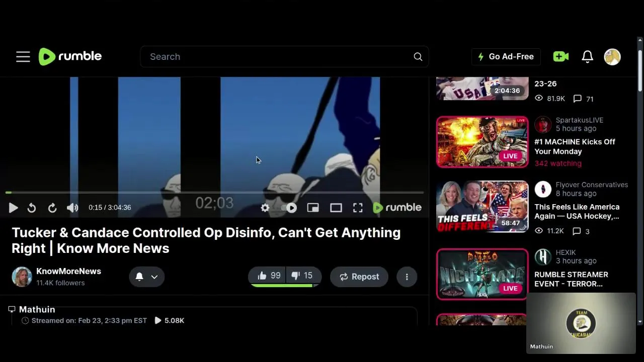
Task: Open HEXIK channel avatar
Action: [543, 257]
